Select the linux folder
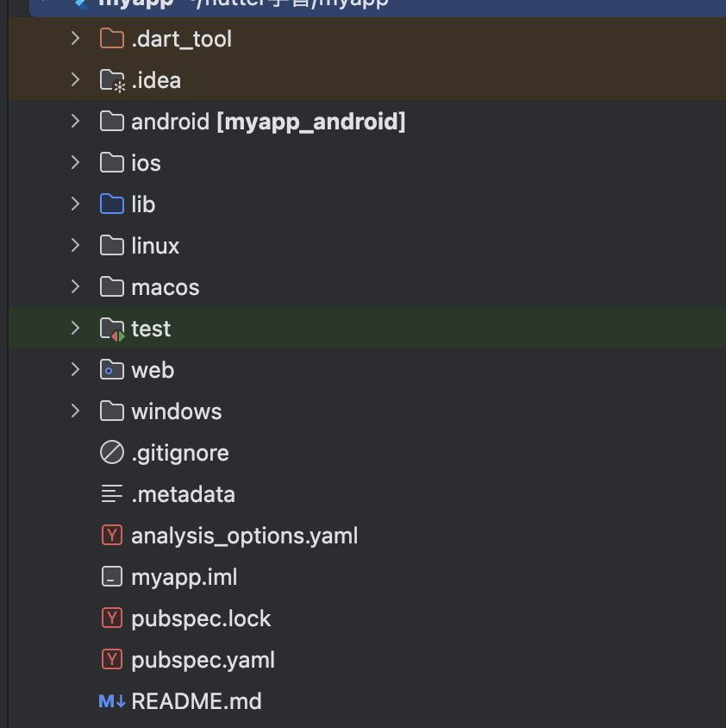This screenshot has width=726, height=728. coord(155,246)
